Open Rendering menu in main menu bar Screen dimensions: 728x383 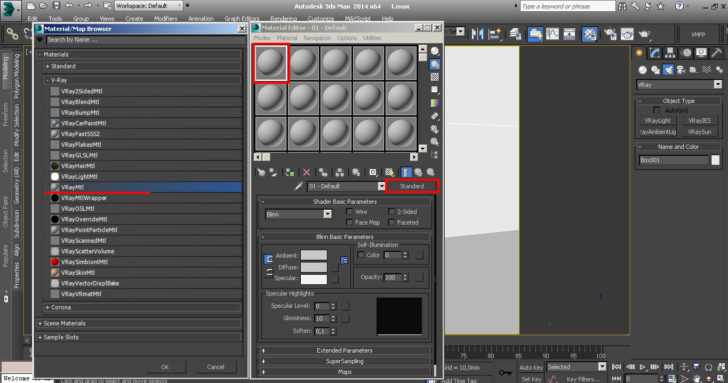pos(284,19)
